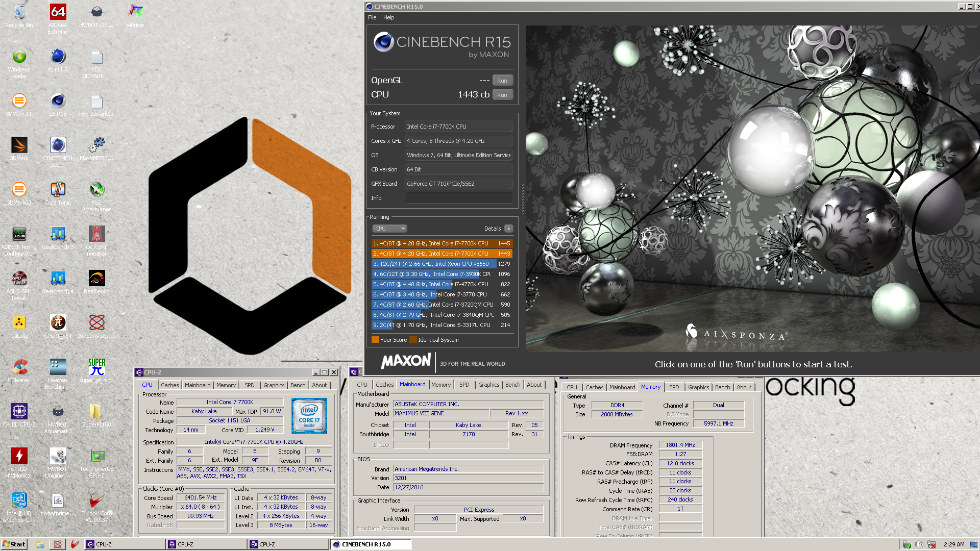The height and width of the screenshot is (551, 980).
Task: Click the Identical System color swatch
Action: tap(413, 340)
